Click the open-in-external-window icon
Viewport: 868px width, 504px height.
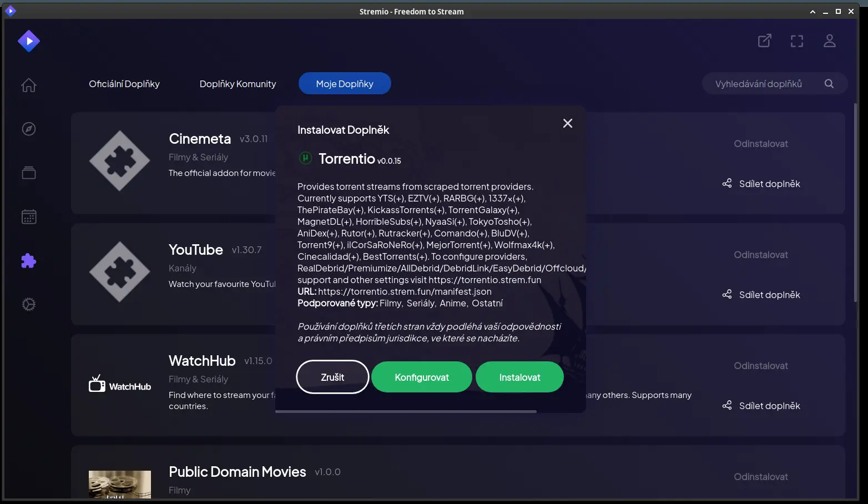[x=765, y=41]
